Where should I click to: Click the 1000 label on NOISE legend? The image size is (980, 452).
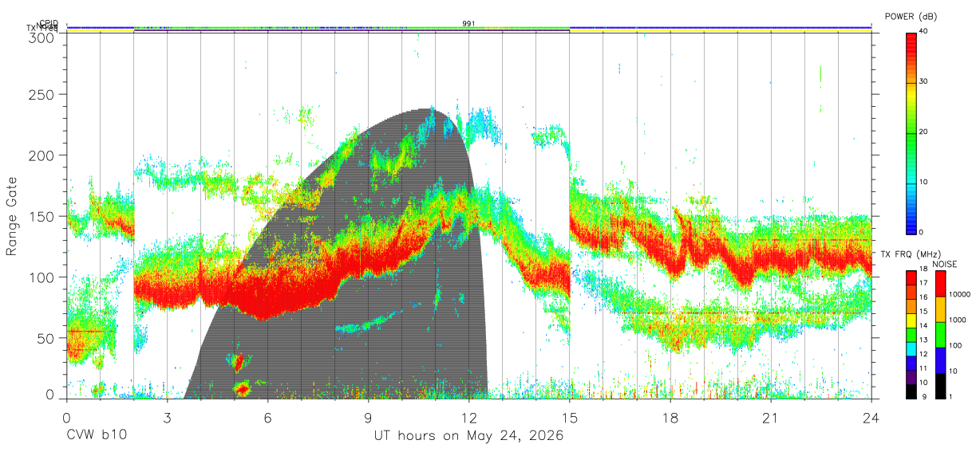point(959,319)
